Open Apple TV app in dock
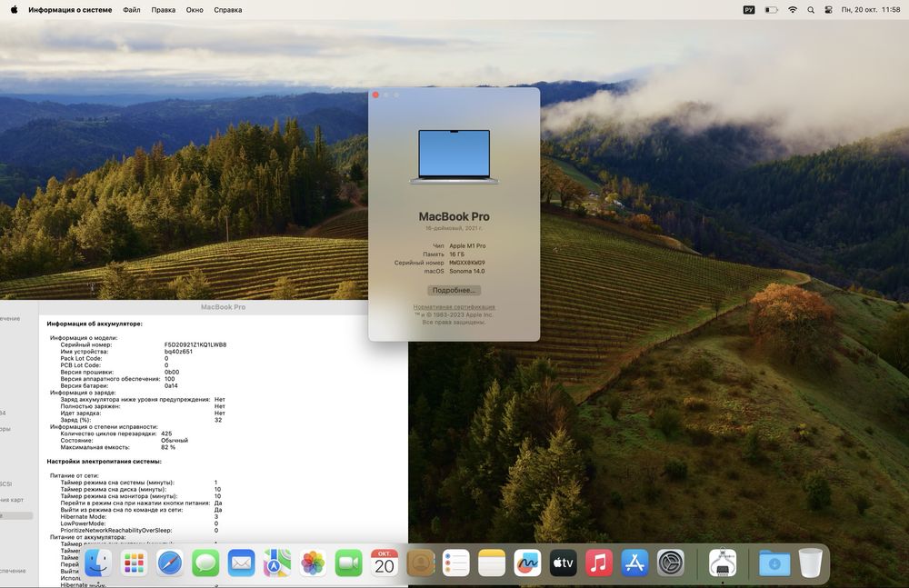 point(564,563)
